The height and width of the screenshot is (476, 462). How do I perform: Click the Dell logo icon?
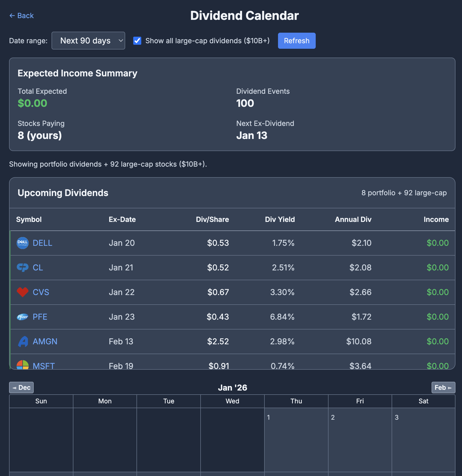tap(23, 243)
